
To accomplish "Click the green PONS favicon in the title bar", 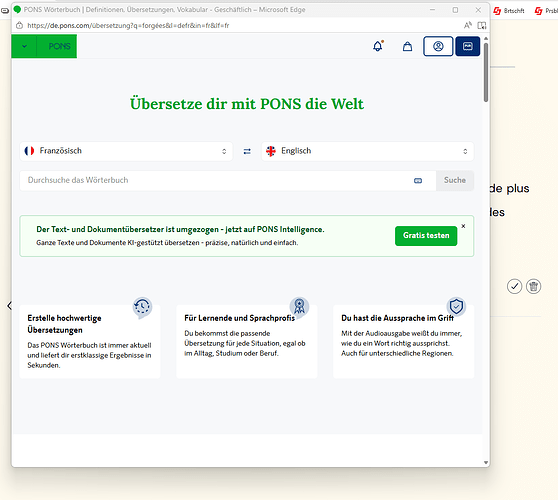I will pyautogui.click(x=17, y=10).
